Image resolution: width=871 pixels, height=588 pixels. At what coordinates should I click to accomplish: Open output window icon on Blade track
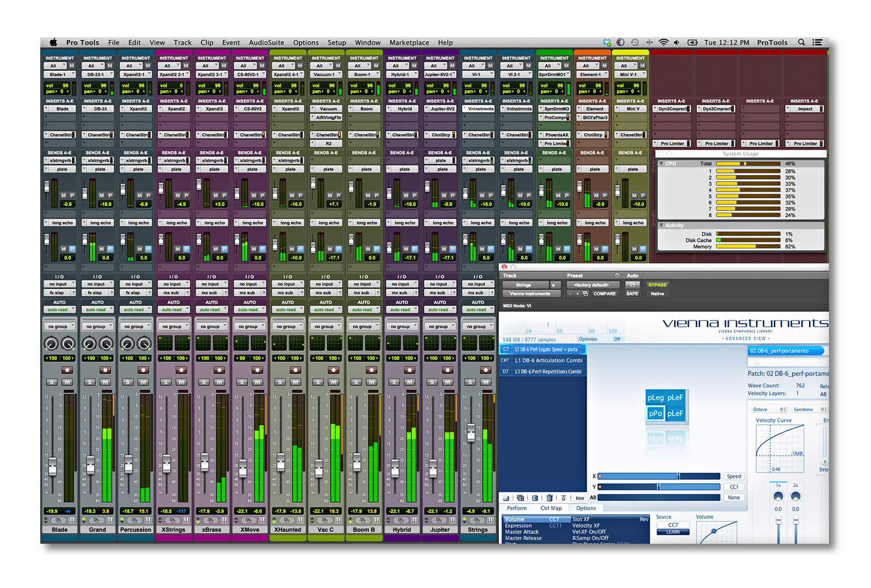58,521
